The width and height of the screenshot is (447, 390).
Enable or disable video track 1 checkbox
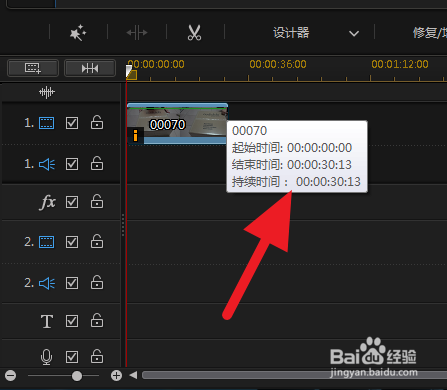(x=72, y=123)
